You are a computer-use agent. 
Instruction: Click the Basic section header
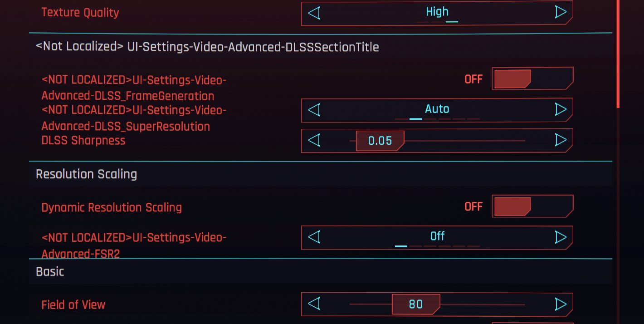(x=50, y=271)
